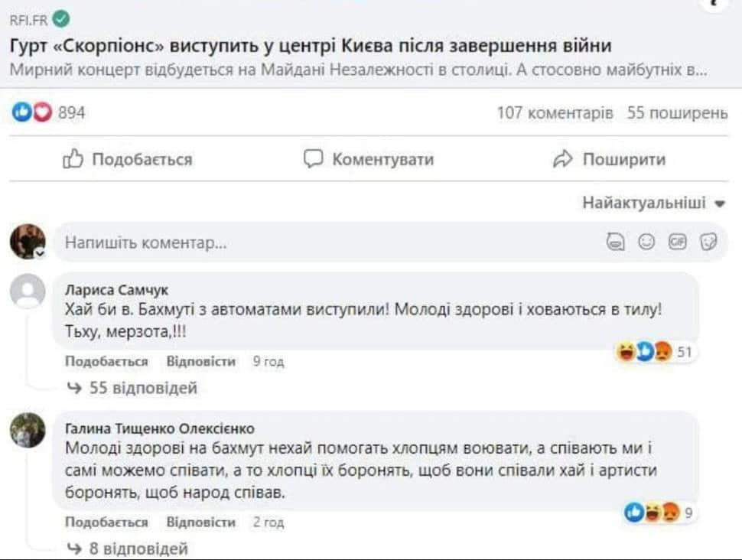Image resolution: width=742 pixels, height=560 pixels.
Task: Open the GIF picker in comment box
Action: [677, 243]
